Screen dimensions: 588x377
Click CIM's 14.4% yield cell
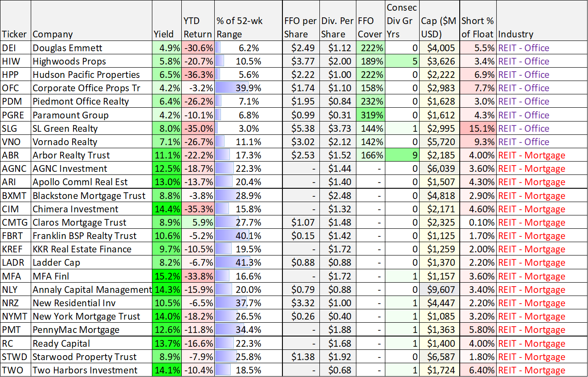tap(167, 209)
